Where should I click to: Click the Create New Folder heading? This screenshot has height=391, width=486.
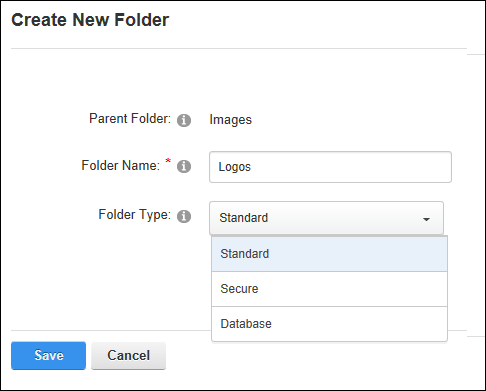coord(90,20)
